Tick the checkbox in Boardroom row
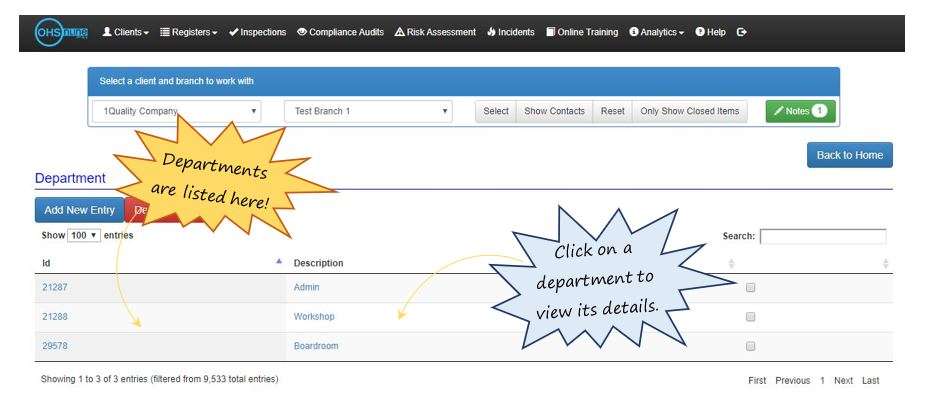 click(750, 347)
